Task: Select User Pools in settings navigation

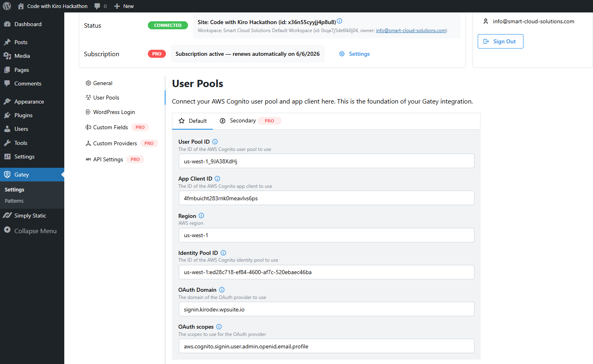Action: click(x=106, y=98)
